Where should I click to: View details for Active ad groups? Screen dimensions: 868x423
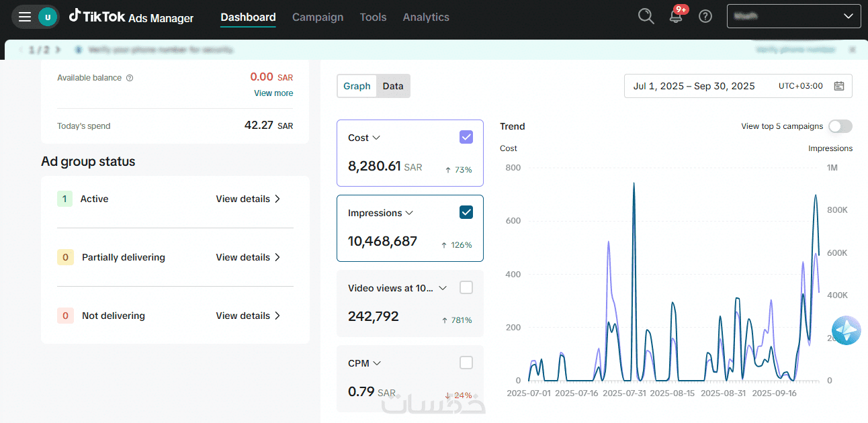pos(248,199)
